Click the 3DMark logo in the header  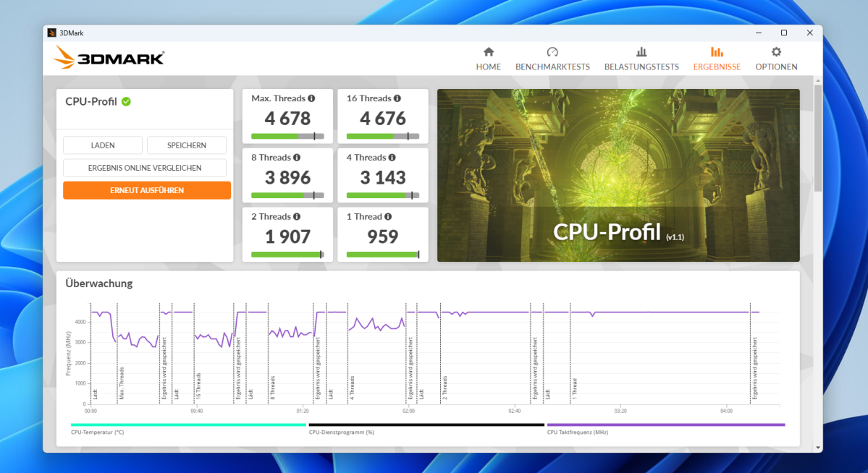click(109, 58)
